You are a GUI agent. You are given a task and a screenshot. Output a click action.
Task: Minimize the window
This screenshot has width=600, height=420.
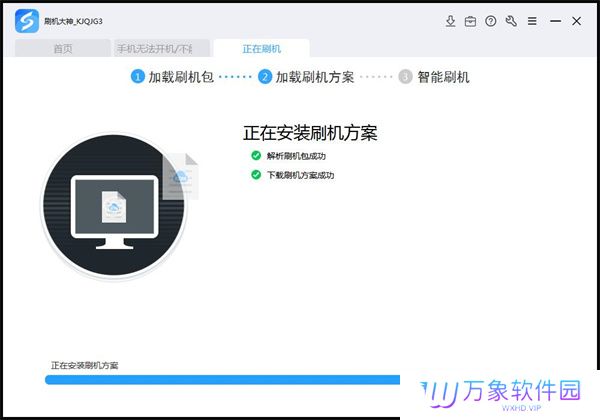click(x=555, y=21)
